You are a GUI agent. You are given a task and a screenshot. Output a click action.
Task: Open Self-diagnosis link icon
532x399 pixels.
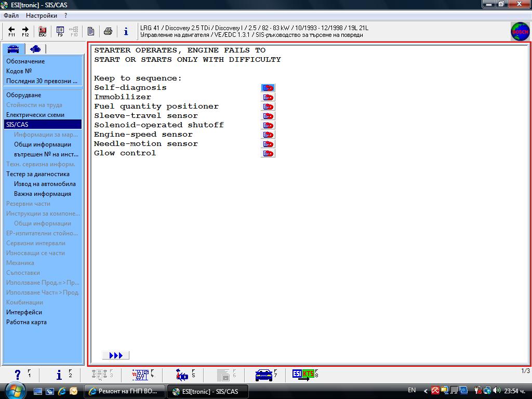268,88
